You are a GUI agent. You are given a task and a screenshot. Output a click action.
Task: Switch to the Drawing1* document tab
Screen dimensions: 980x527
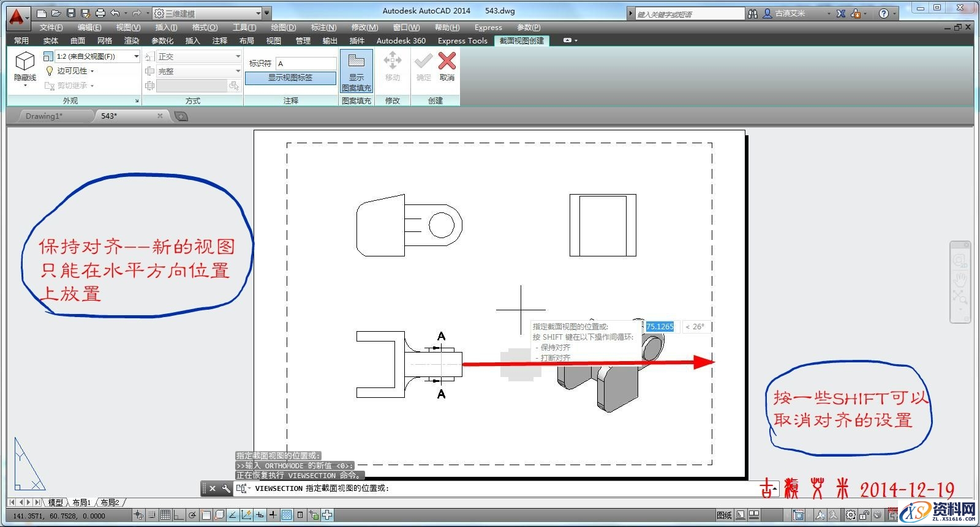(x=44, y=116)
